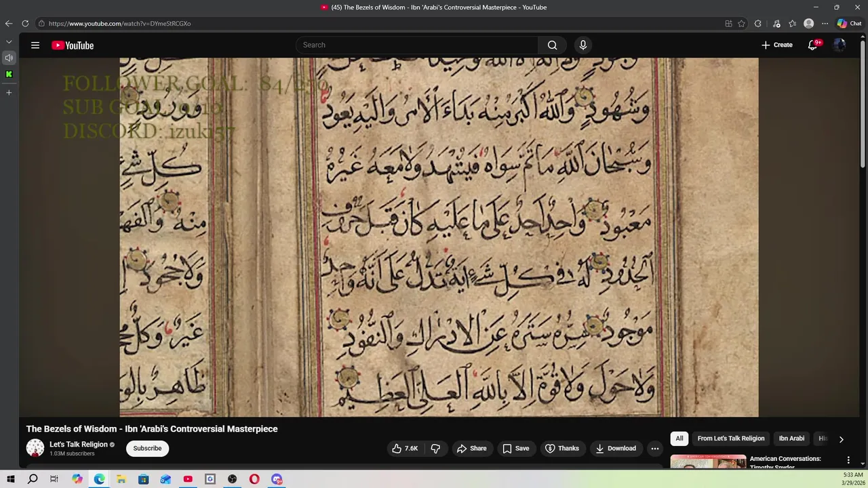This screenshot has height=488, width=868.
Task: Select the Ibn Arabi filter chip
Action: [791, 439]
